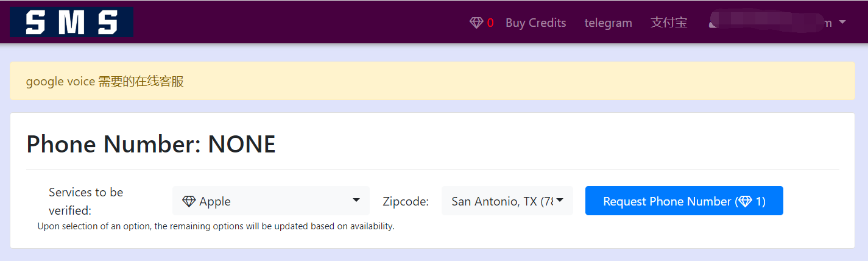Click the availability hint text below the selectors
The width and height of the screenshot is (868, 261).
tap(216, 226)
